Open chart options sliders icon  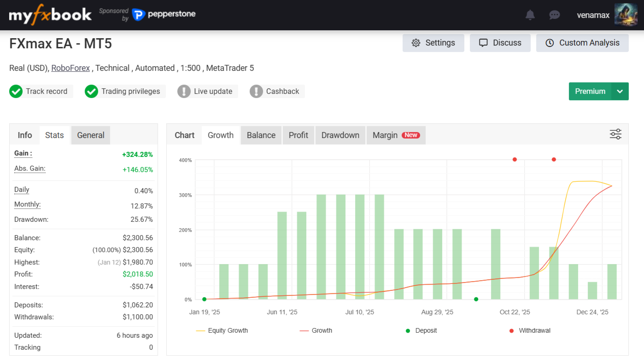[615, 134]
